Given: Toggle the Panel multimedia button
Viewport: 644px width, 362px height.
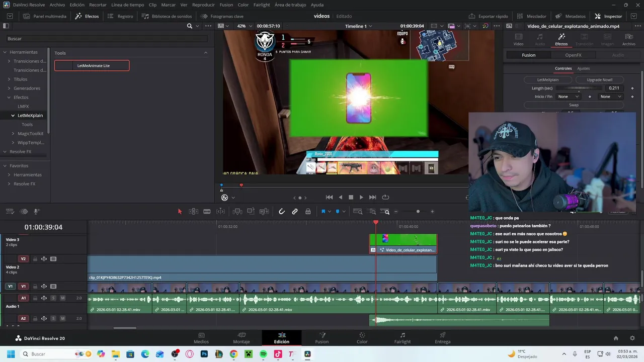Looking at the screenshot, I should pos(44,16).
